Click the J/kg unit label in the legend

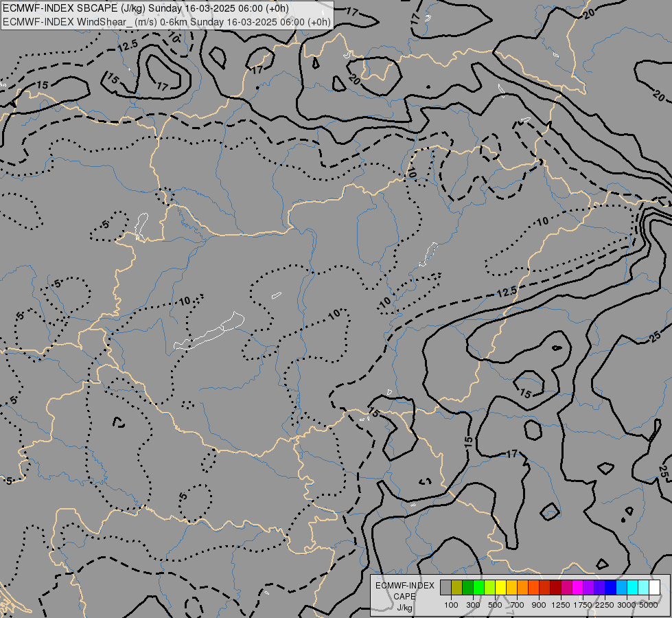[x=404, y=608]
